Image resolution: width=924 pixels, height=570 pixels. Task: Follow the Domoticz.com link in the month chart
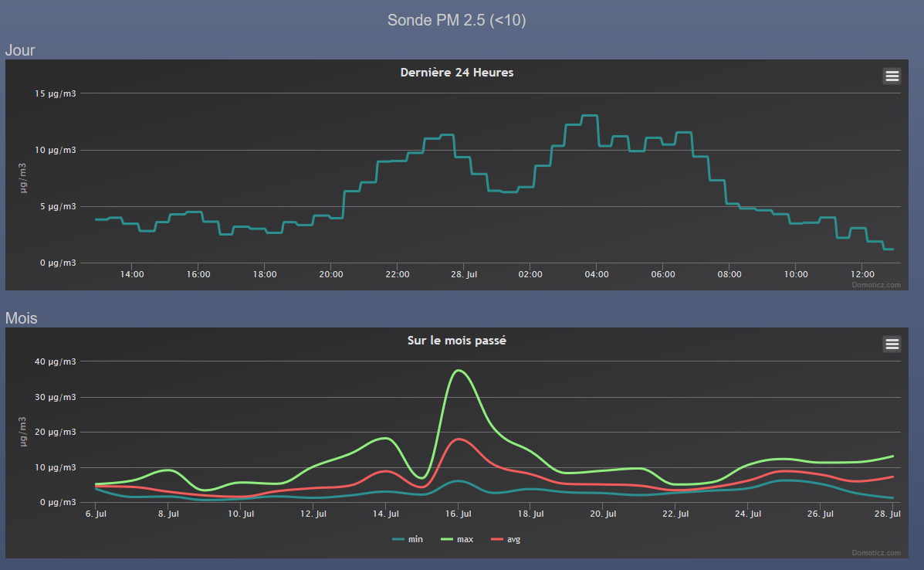pyautogui.click(x=875, y=553)
